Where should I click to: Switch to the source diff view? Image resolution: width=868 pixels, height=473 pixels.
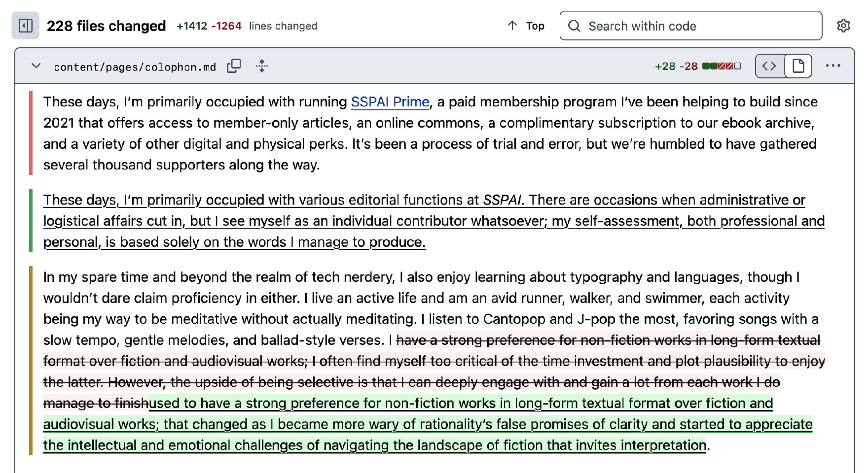click(769, 66)
